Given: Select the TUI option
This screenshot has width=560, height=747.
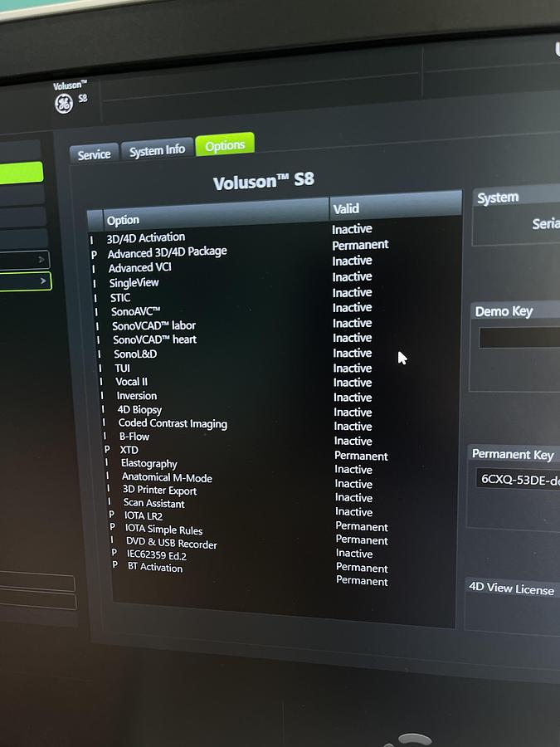Looking at the screenshot, I should point(123,369).
